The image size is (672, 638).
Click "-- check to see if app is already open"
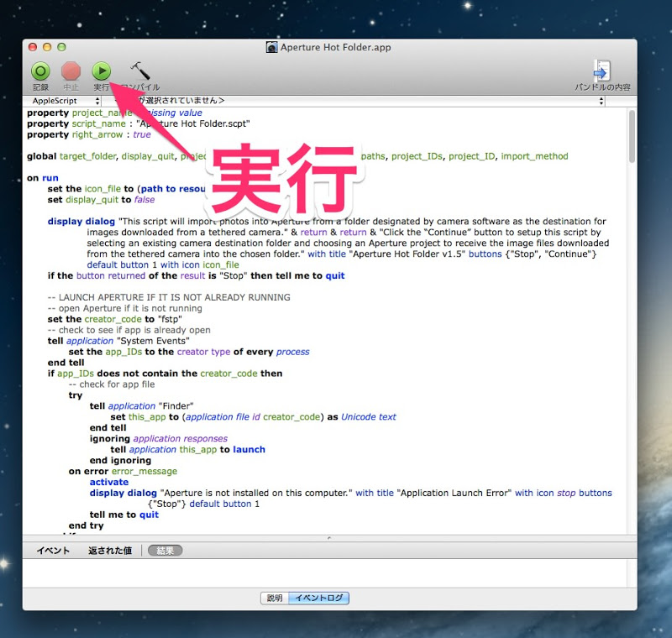[x=129, y=330]
